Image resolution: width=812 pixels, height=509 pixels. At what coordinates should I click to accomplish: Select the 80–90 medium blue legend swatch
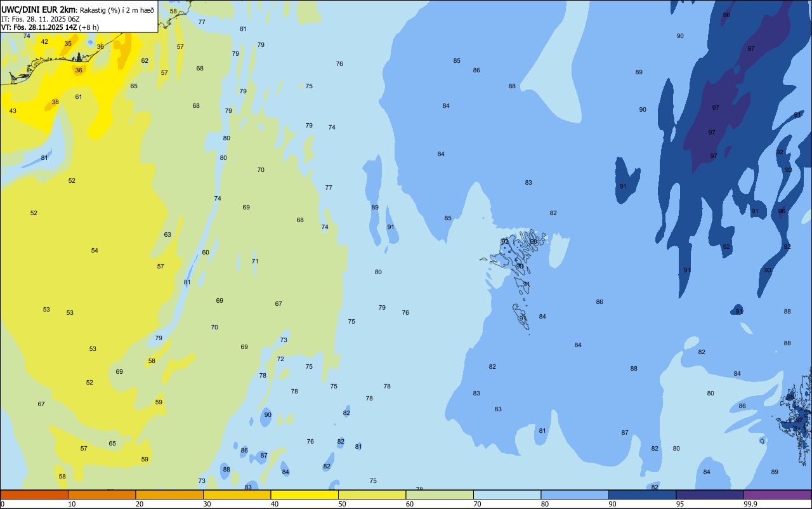[x=575, y=494]
